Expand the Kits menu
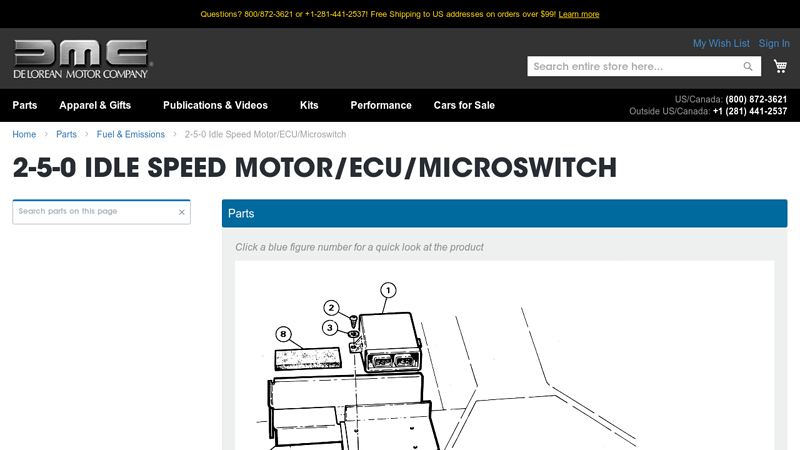The width and height of the screenshot is (800, 450). coord(309,105)
